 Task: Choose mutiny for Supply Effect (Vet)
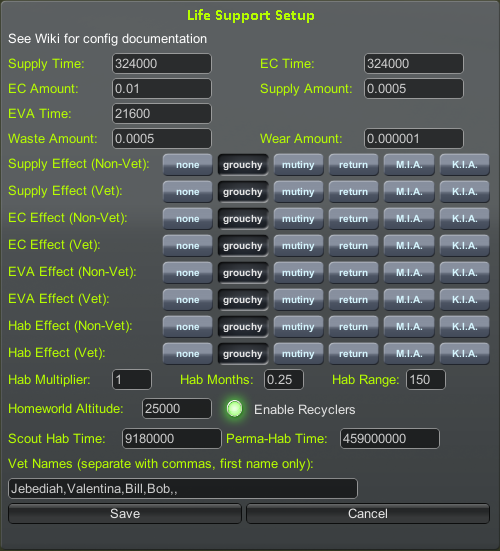point(298,192)
